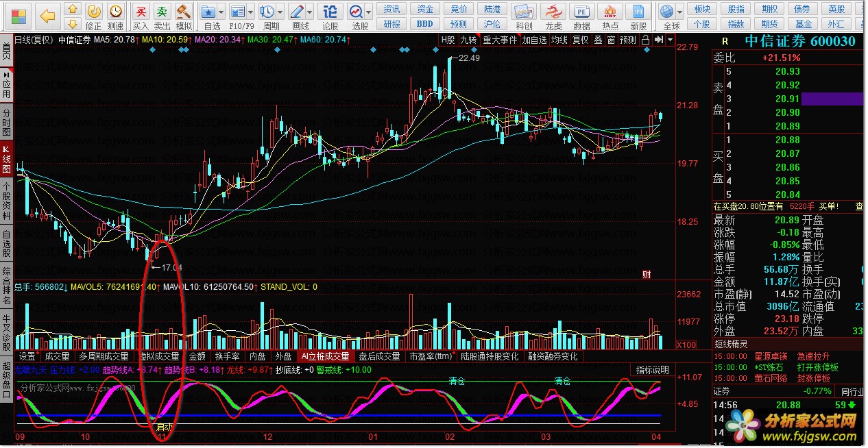This screenshot has height=448, width=868.
Task: Click the down arrow page button
Action: click(72, 23)
